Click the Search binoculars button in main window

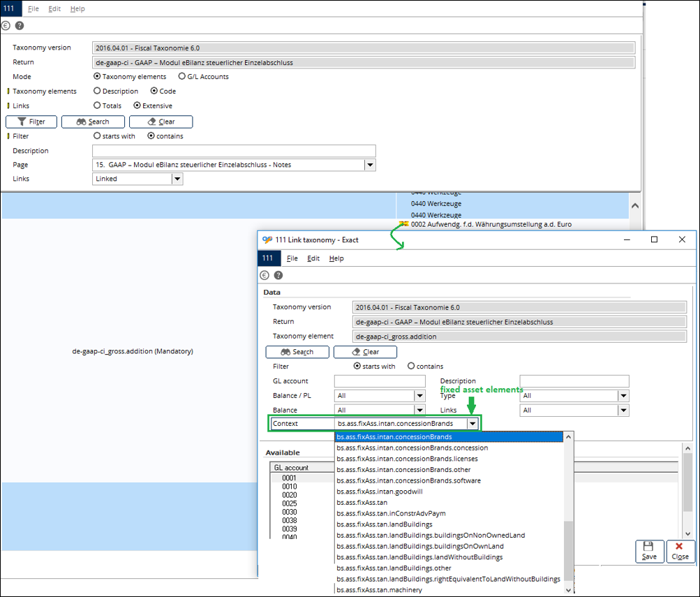click(x=92, y=121)
